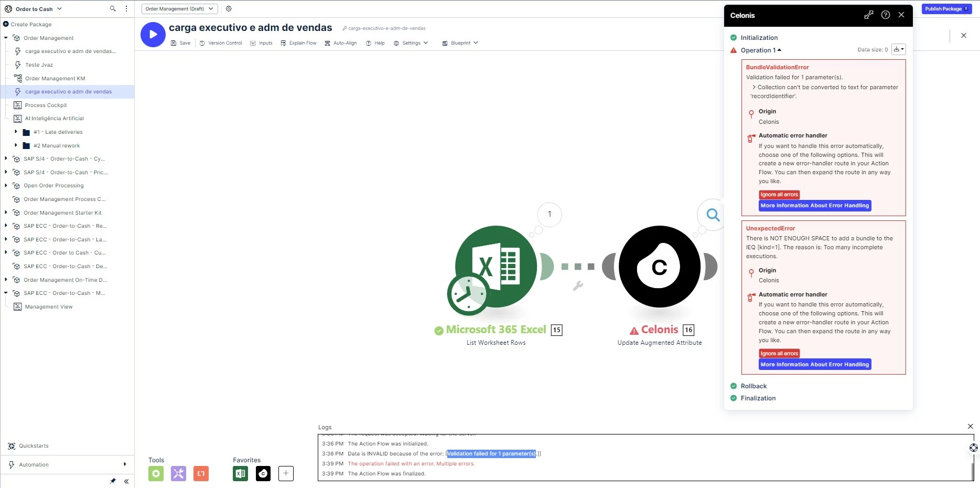Click More Information under UnexpectedError
The width and height of the screenshot is (980, 488).
click(815, 365)
